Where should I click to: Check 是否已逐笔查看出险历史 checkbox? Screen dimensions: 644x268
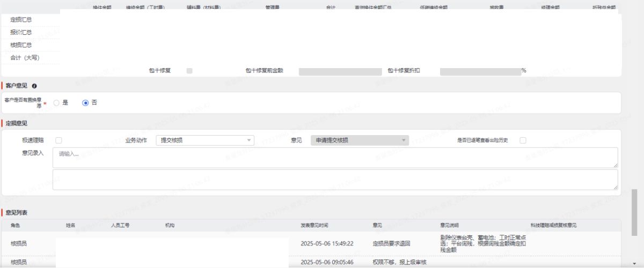pyautogui.click(x=523, y=140)
